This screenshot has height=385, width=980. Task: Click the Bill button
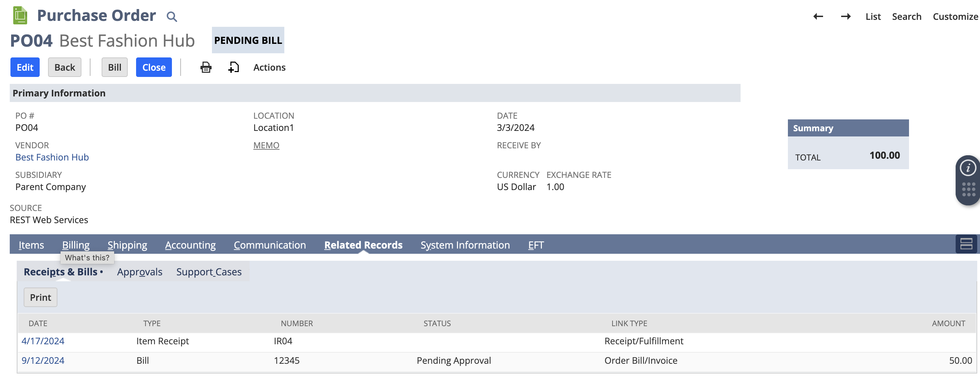(114, 67)
